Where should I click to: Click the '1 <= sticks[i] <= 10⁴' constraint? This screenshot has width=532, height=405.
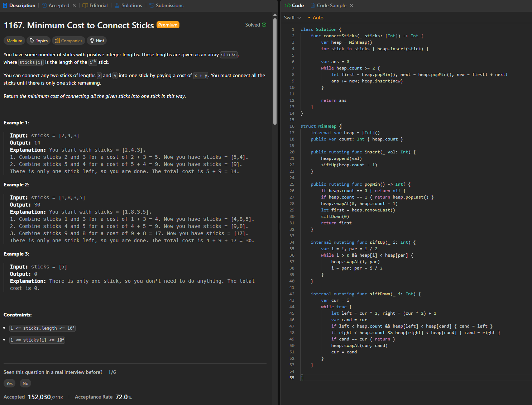pyautogui.click(x=37, y=340)
